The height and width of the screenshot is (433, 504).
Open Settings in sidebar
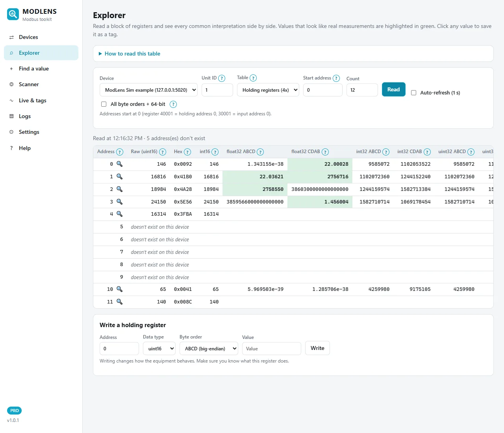click(41, 132)
